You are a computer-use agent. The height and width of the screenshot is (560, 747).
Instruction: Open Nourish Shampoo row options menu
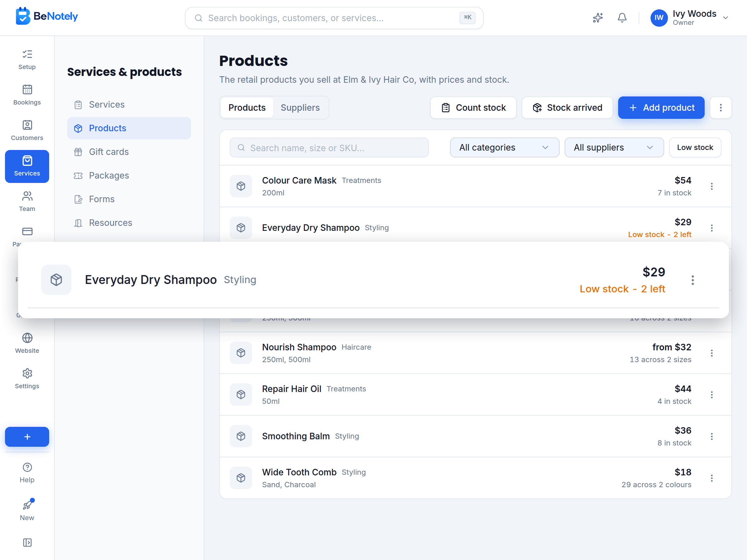pyautogui.click(x=712, y=353)
